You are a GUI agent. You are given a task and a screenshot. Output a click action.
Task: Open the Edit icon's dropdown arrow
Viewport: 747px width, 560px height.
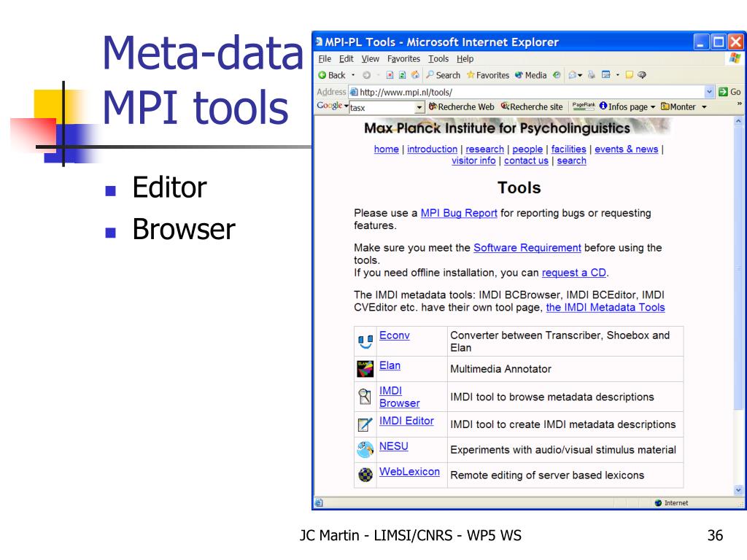click(617, 75)
